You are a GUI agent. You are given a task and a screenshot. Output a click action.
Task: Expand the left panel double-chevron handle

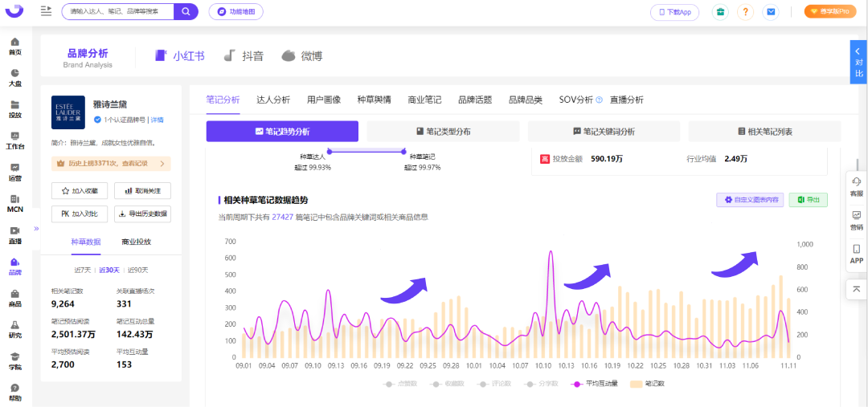(x=36, y=228)
